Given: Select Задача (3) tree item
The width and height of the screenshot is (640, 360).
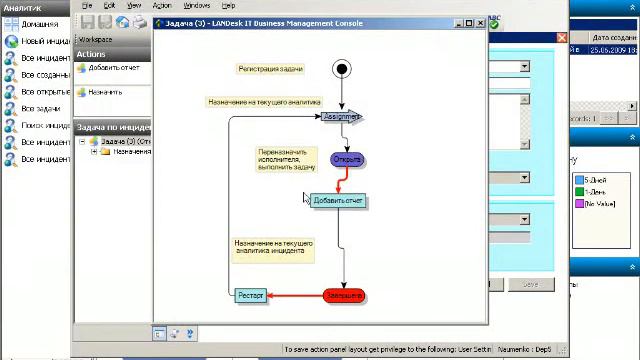Looking at the screenshot, I should click(x=125, y=142).
